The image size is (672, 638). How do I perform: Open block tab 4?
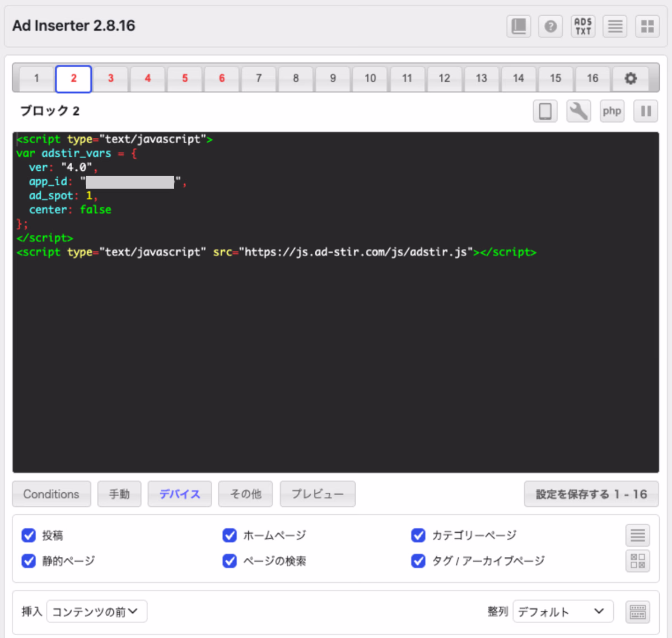pyautogui.click(x=148, y=78)
